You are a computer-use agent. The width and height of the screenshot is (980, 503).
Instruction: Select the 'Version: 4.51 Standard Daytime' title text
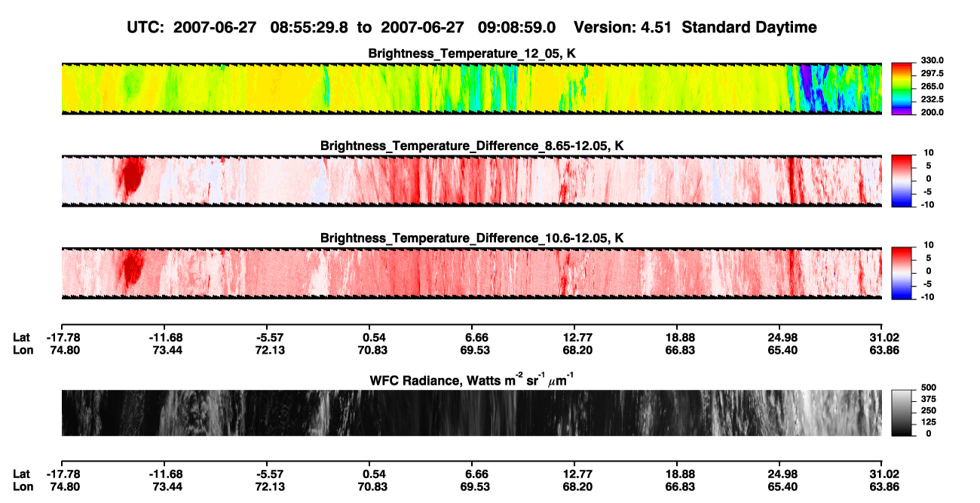[x=695, y=27]
